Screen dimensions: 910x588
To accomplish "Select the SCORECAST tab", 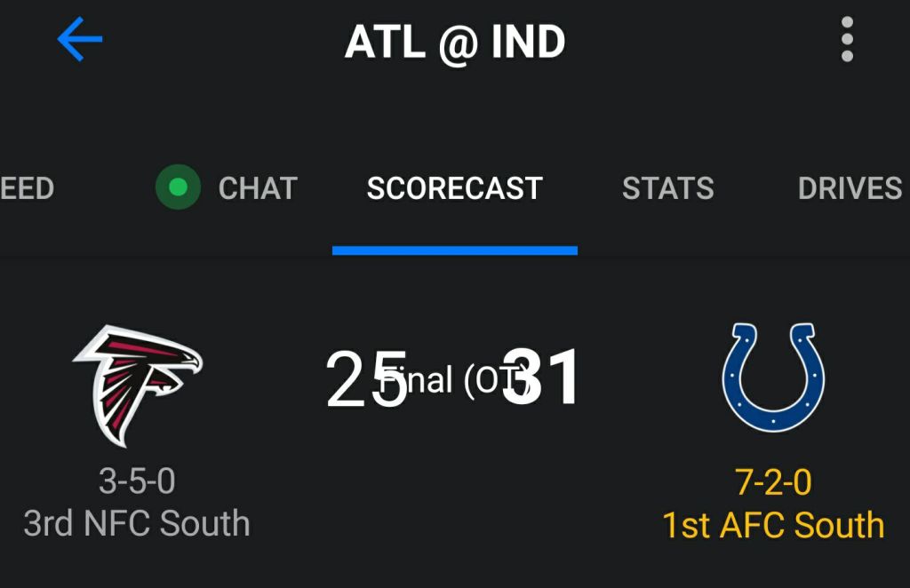I will click(454, 188).
